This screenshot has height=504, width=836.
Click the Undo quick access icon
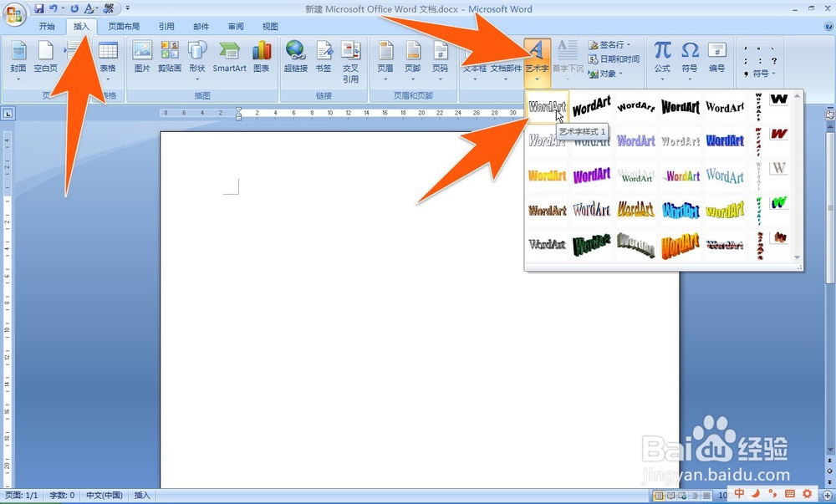(53, 8)
